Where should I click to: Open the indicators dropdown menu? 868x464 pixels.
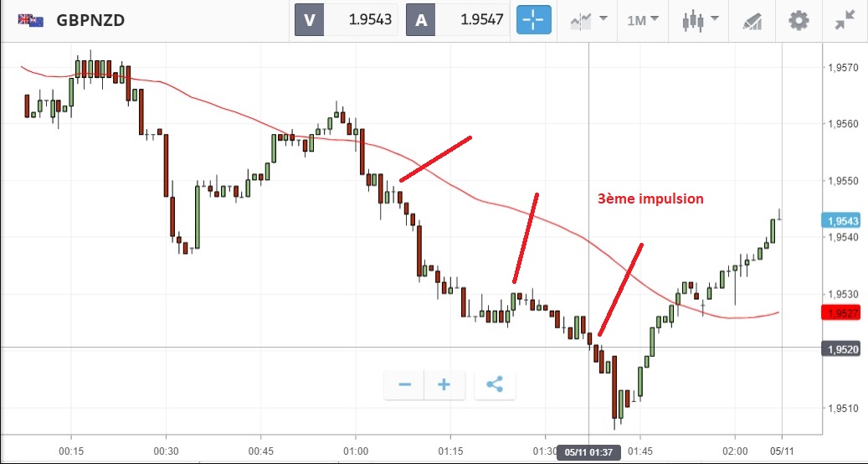[x=588, y=20]
